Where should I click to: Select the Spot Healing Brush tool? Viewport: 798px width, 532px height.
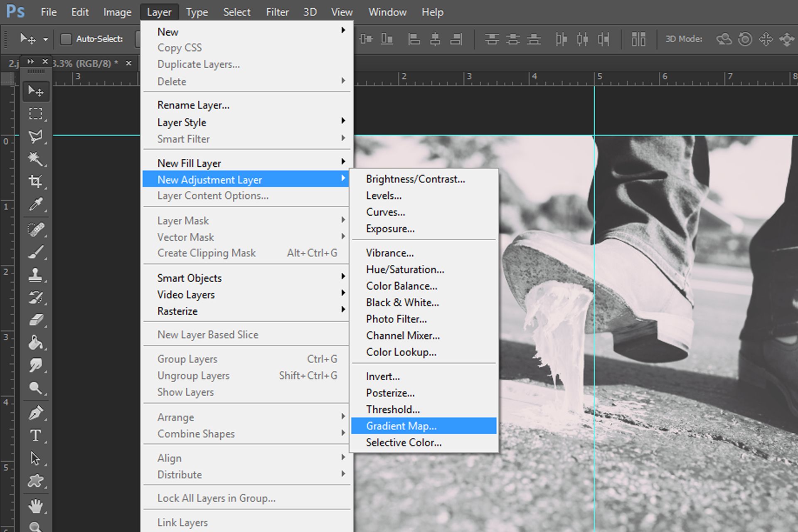click(36, 229)
